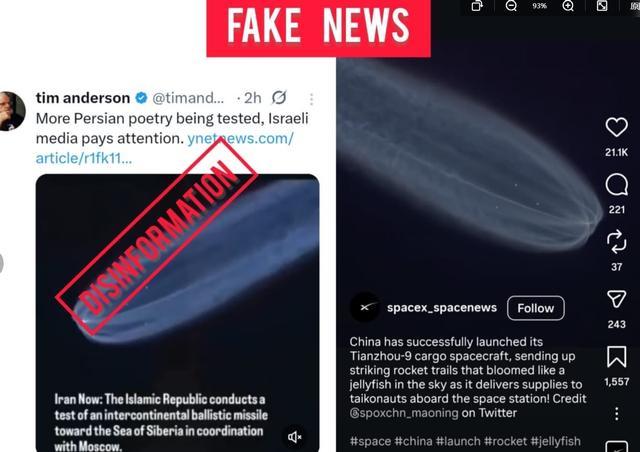Click the copy icon in top toolbar
Image resolution: width=640 pixels, height=452 pixels.
click(x=477, y=6)
